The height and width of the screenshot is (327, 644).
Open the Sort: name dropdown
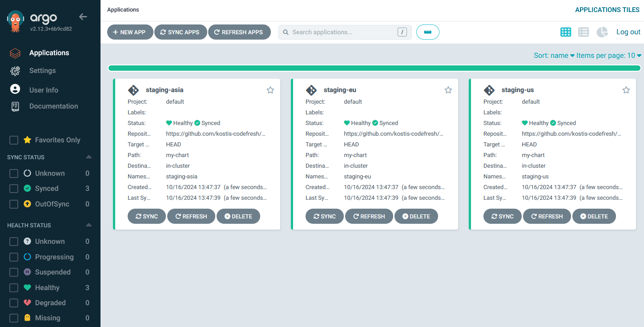pyautogui.click(x=554, y=55)
